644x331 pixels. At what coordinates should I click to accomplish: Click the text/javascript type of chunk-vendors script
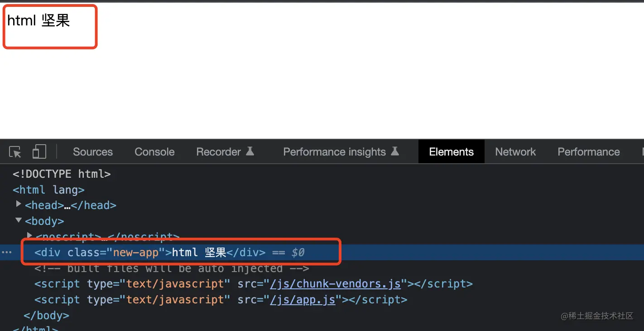[x=175, y=284]
